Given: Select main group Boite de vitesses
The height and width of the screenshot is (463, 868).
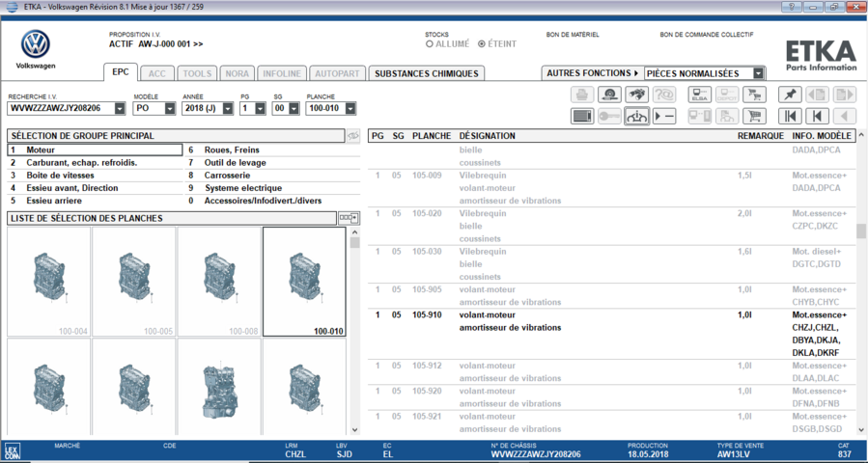Looking at the screenshot, I should tap(95, 176).
